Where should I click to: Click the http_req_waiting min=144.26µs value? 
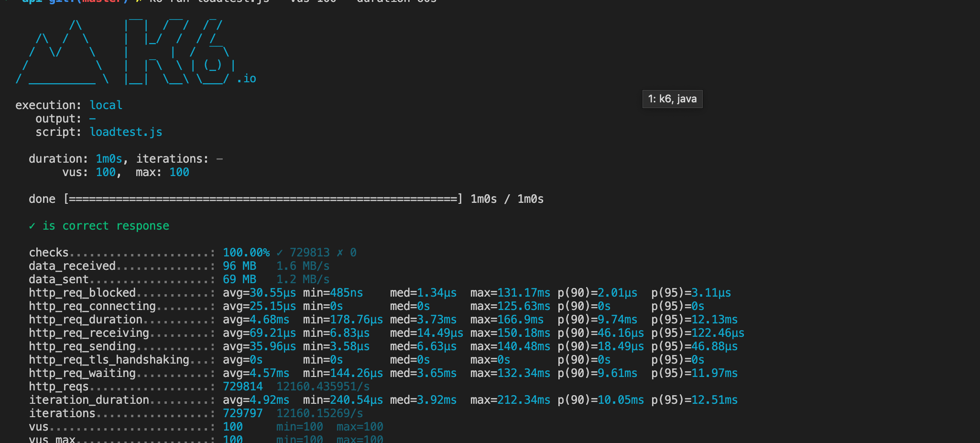coord(343,373)
